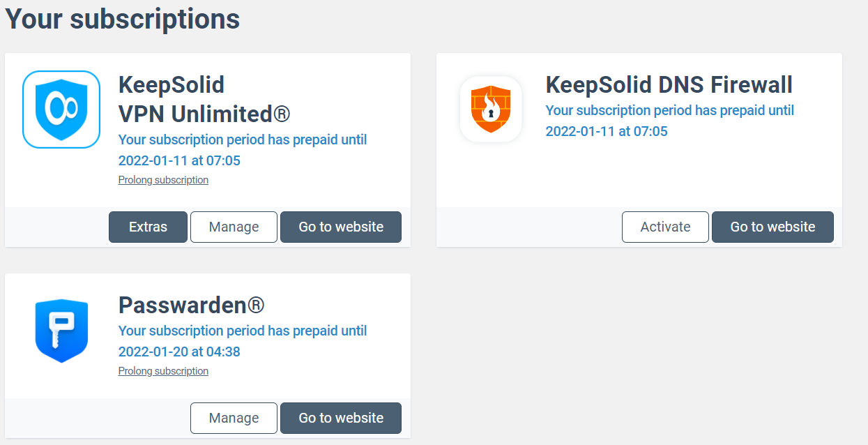Click the DNS Firewall flame shield icon
Image resolution: width=868 pixels, height=445 pixels.
491,110
